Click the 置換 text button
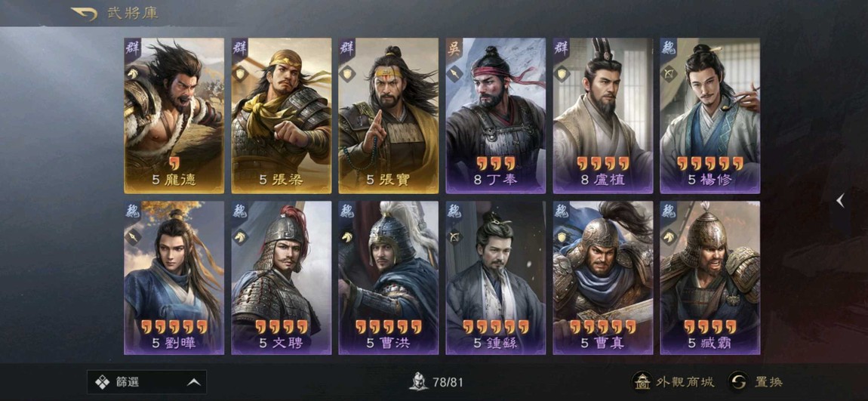The image size is (868, 401). (768, 381)
